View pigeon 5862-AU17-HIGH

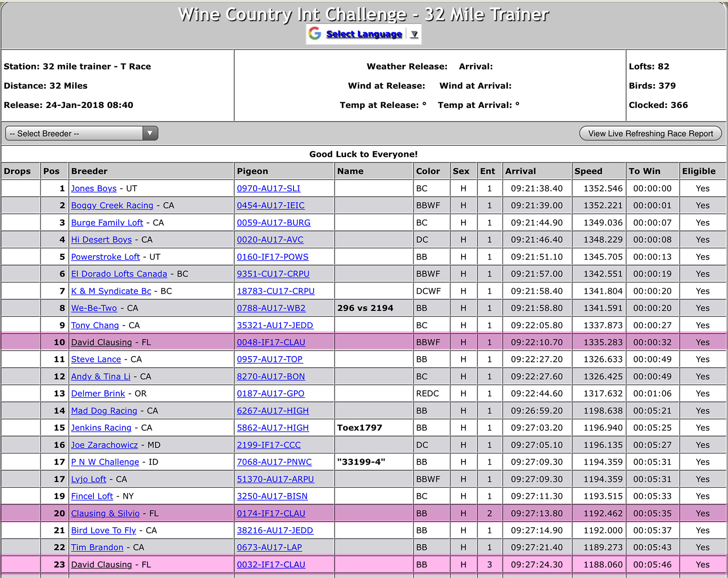273,428
